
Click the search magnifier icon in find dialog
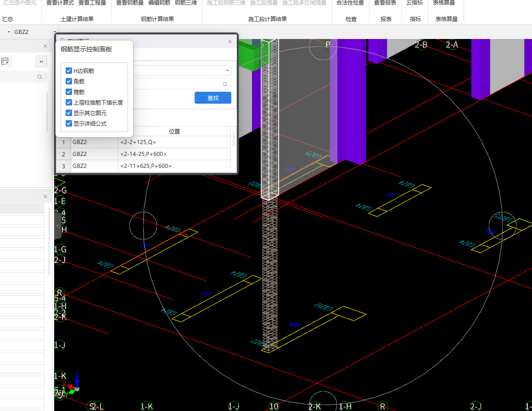coord(225,84)
